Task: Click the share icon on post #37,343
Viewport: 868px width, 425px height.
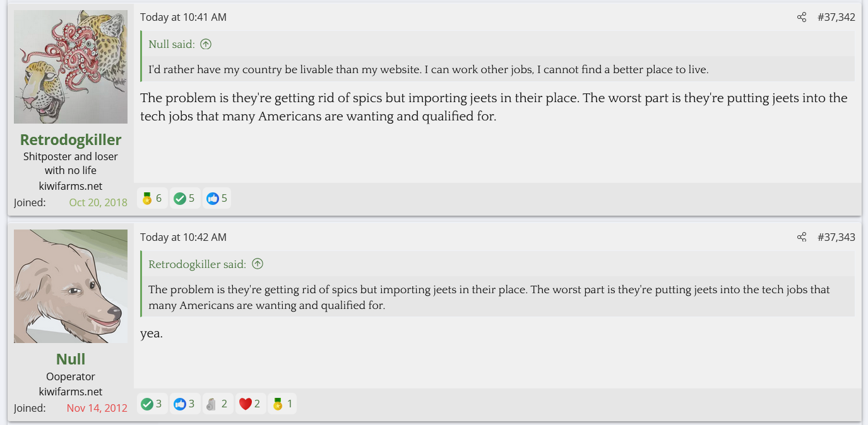Action: (x=802, y=237)
